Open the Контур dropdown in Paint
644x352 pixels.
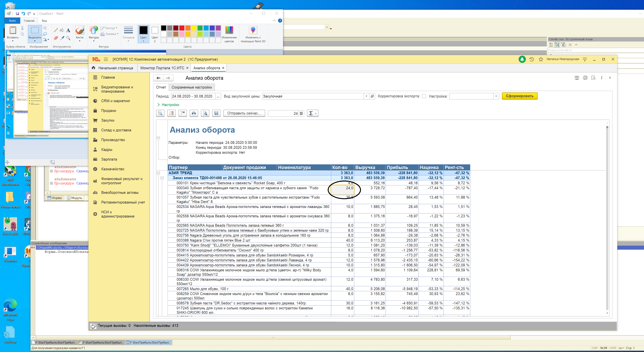[x=109, y=28]
